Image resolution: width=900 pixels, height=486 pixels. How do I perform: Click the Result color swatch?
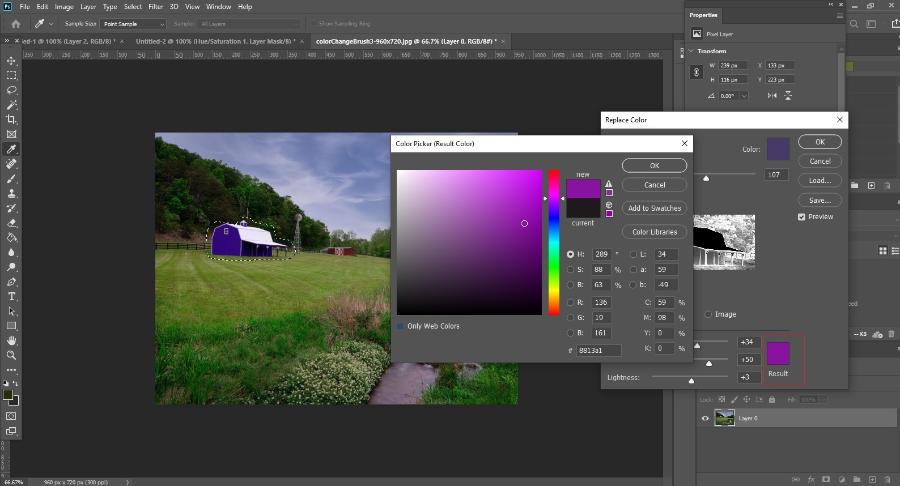tap(777, 353)
